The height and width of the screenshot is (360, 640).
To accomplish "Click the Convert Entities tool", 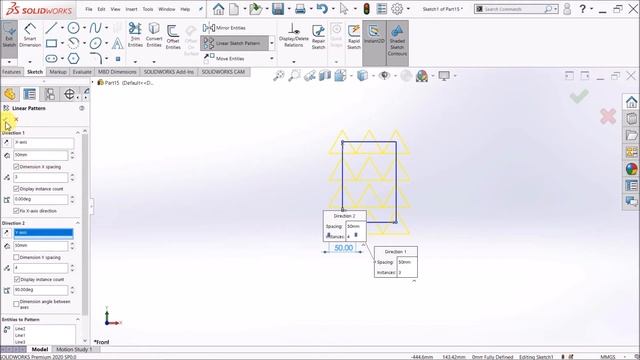I will [154, 35].
